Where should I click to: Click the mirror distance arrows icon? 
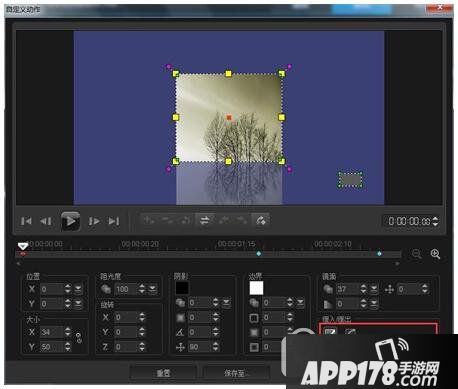click(389, 289)
